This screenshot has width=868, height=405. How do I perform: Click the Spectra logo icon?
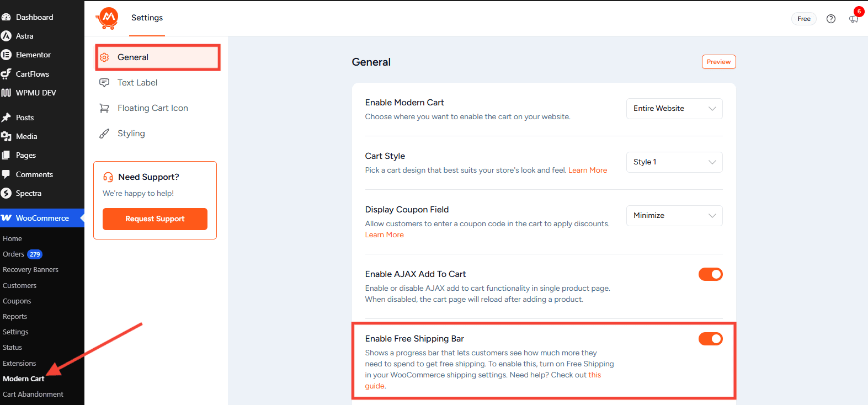6,193
